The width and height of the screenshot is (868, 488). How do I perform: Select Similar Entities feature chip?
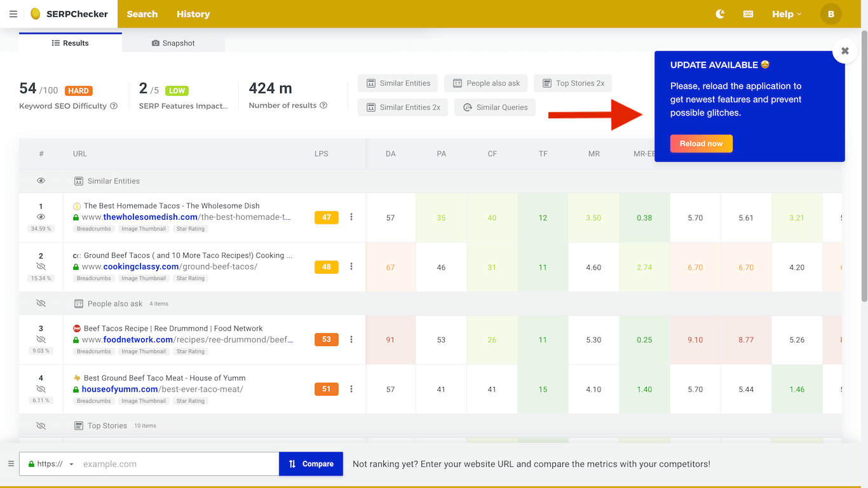click(398, 83)
